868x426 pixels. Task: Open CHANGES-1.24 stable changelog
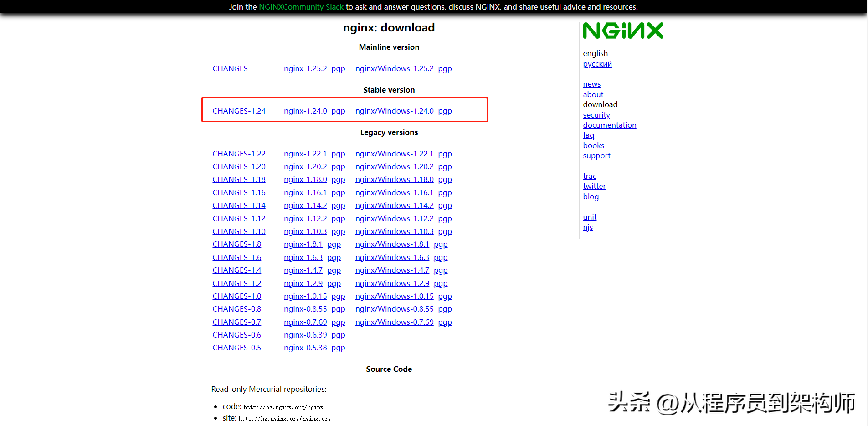pos(239,111)
